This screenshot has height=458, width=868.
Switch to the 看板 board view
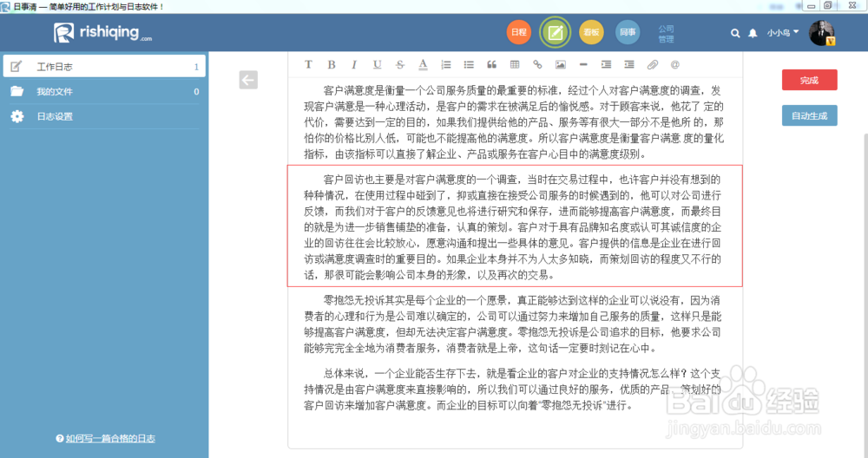click(x=591, y=32)
